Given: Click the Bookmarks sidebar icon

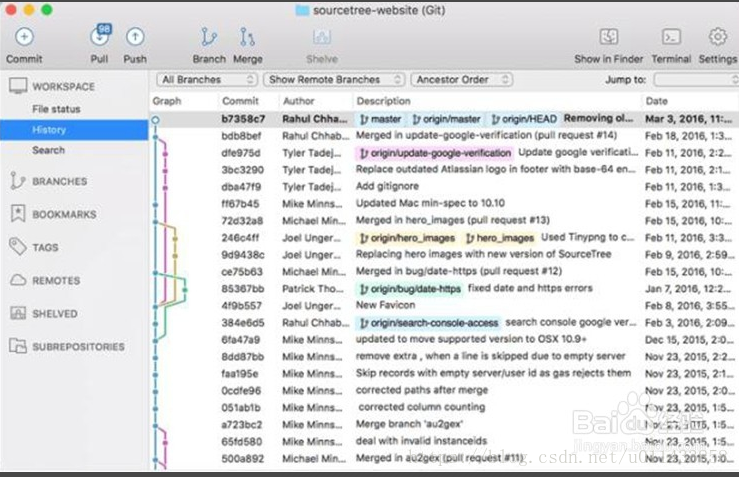Looking at the screenshot, I should (18, 214).
